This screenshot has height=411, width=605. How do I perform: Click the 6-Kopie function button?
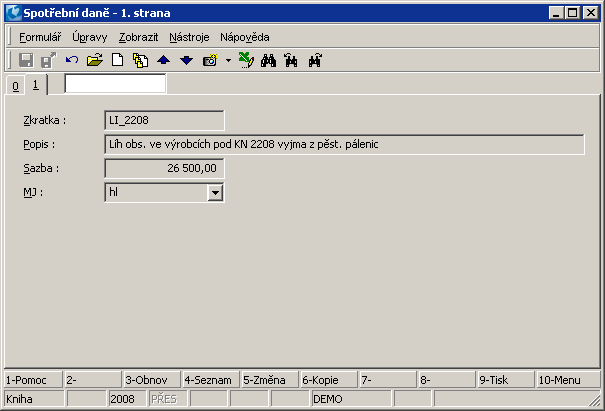pyautogui.click(x=329, y=380)
